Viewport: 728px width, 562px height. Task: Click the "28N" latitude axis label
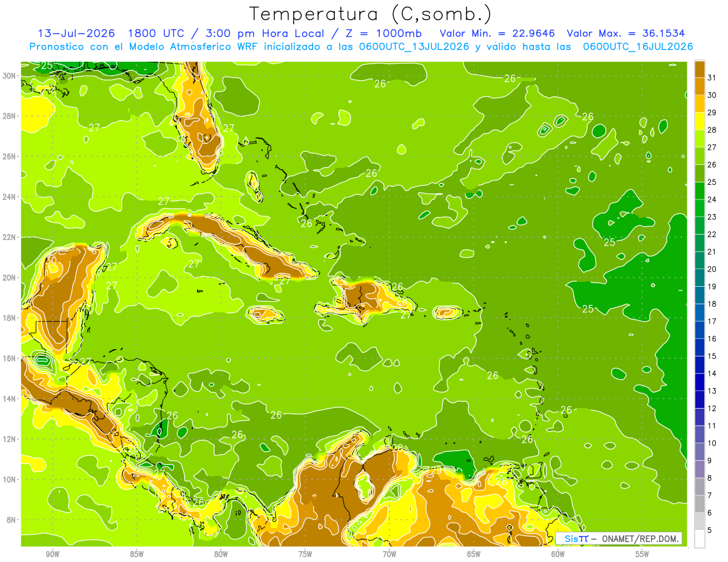[x=10, y=116]
